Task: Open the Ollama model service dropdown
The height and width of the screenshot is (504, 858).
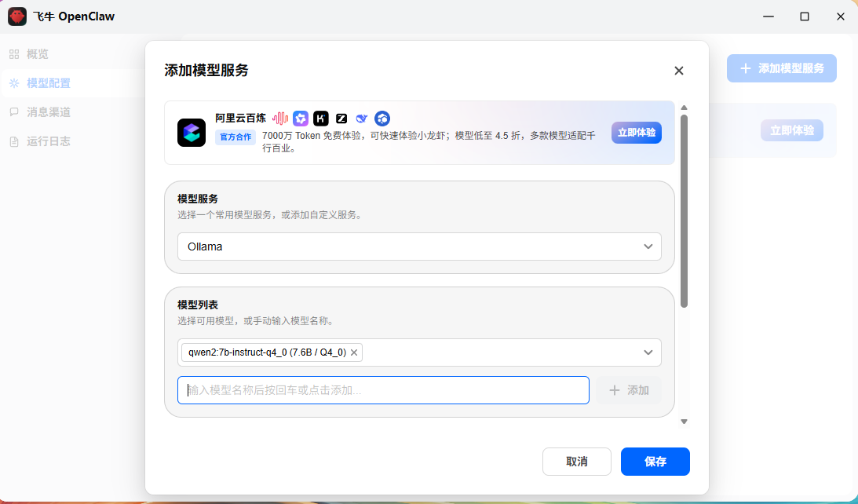Action: click(x=418, y=247)
